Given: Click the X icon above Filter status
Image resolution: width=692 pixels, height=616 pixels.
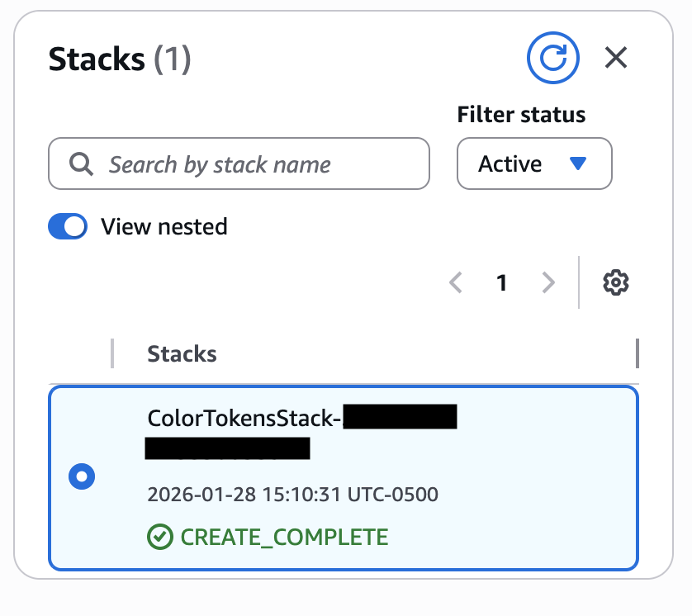Looking at the screenshot, I should coord(616,58).
